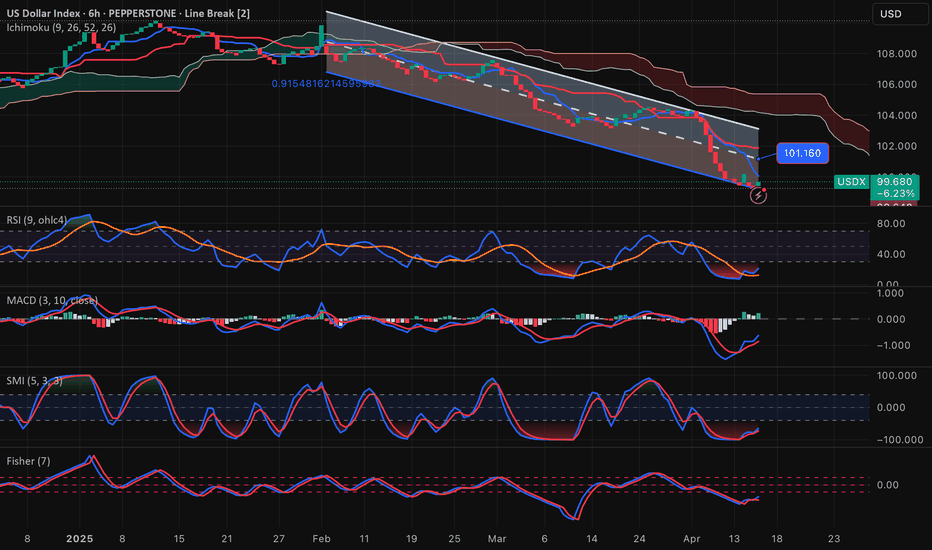The width and height of the screenshot is (932, 550).
Task: Select the MACD (3, 10, close) legend
Action: pos(52,300)
